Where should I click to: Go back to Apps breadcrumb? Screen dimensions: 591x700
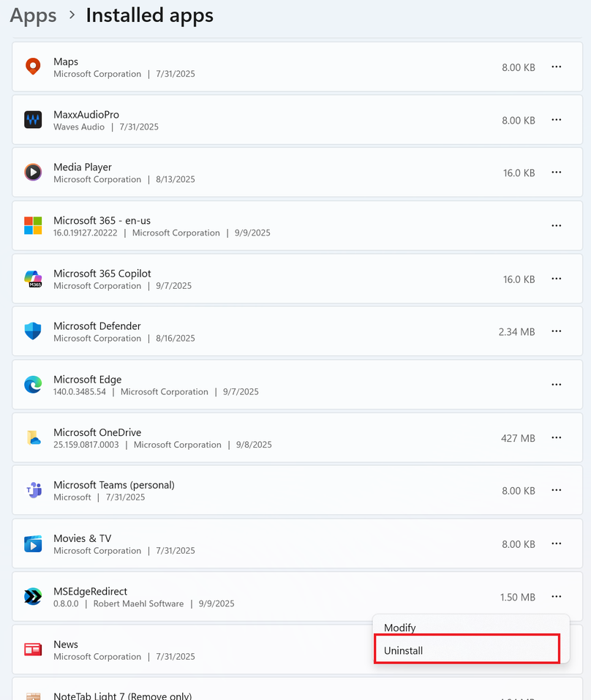[x=33, y=15]
